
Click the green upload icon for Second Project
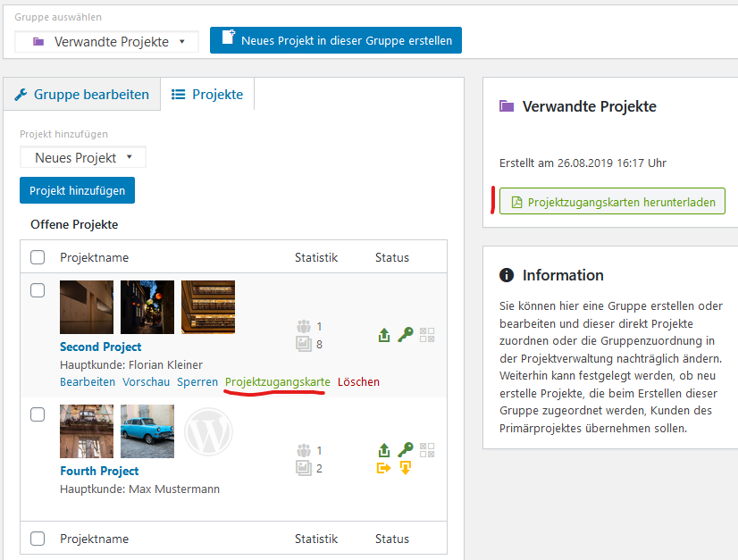384,335
